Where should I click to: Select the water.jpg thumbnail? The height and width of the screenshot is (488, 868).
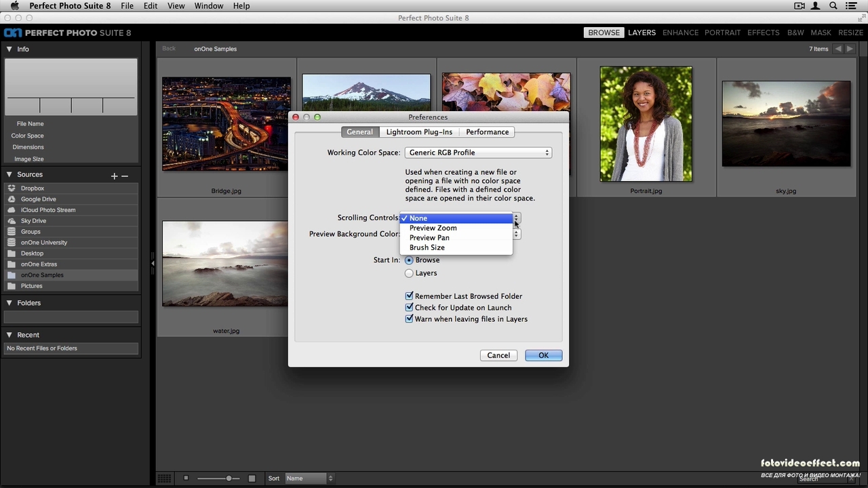[x=224, y=264]
